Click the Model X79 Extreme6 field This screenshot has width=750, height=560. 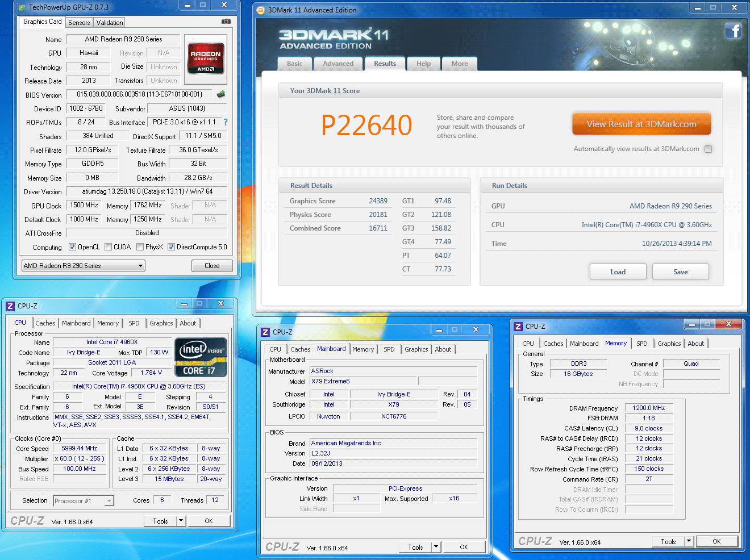363,381
